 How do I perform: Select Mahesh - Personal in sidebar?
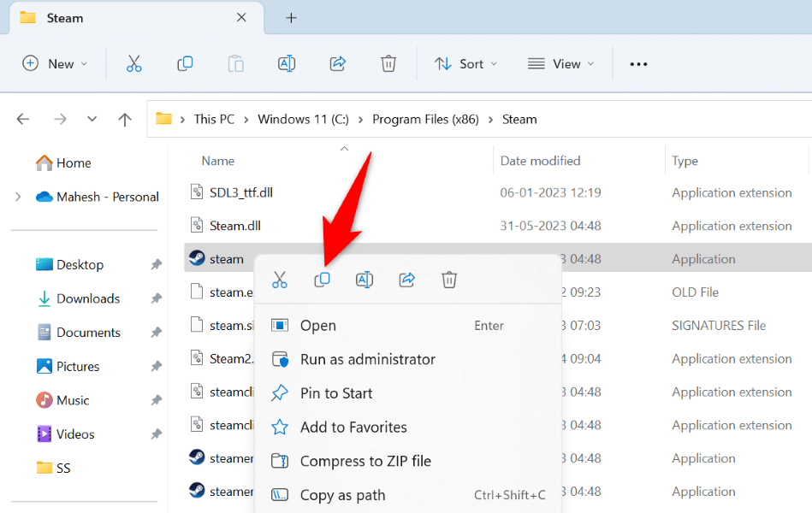tap(98, 197)
